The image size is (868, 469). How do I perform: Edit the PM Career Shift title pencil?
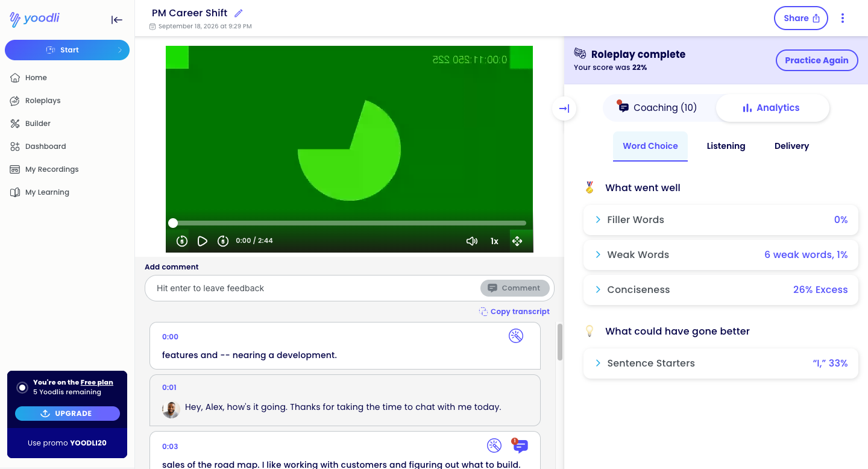(x=238, y=13)
